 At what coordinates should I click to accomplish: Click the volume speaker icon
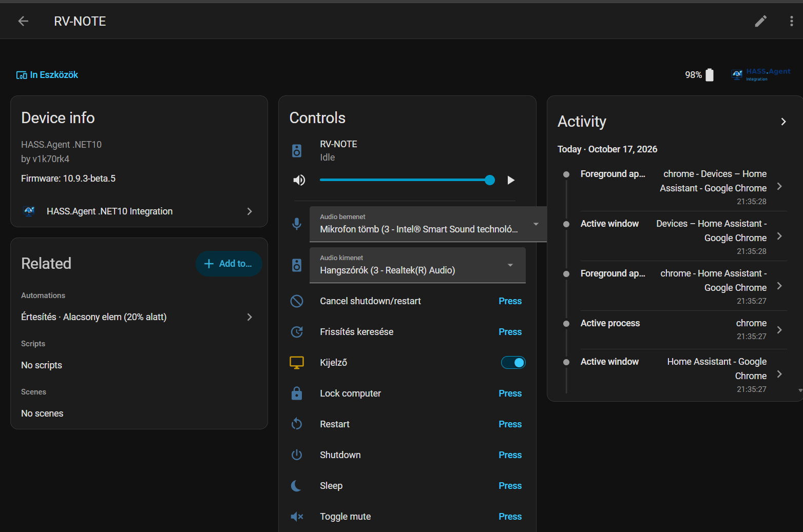pyautogui.click(x=299, y=180)
